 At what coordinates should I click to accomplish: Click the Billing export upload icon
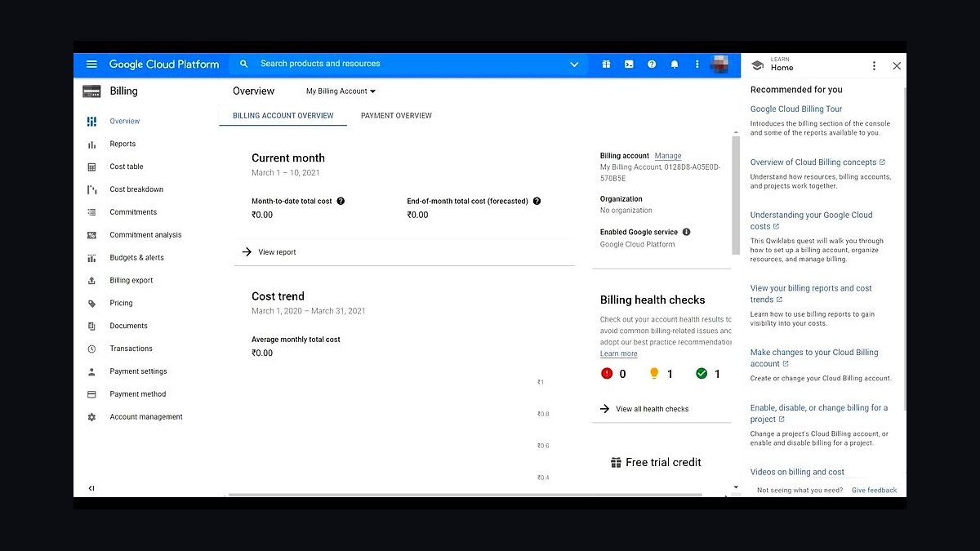[91, 281]
